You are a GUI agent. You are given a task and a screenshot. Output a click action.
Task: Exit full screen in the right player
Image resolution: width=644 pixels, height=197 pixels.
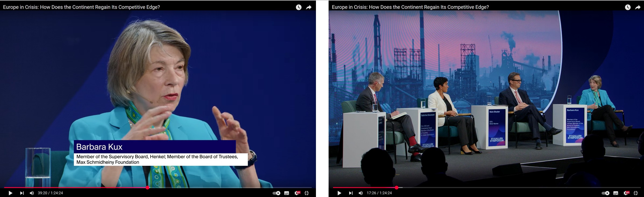[x=636, y=193]
